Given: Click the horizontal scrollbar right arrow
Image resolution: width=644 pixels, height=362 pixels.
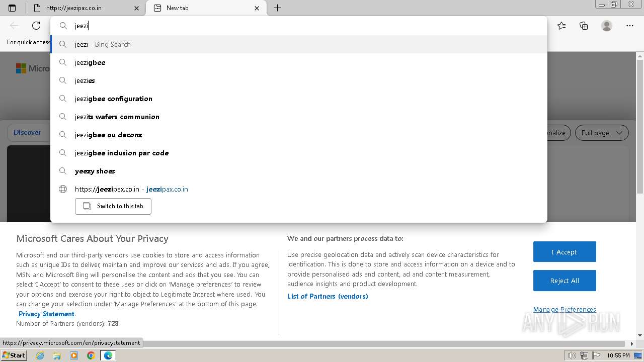Looking at the screenshot, I should click(632, 344).
